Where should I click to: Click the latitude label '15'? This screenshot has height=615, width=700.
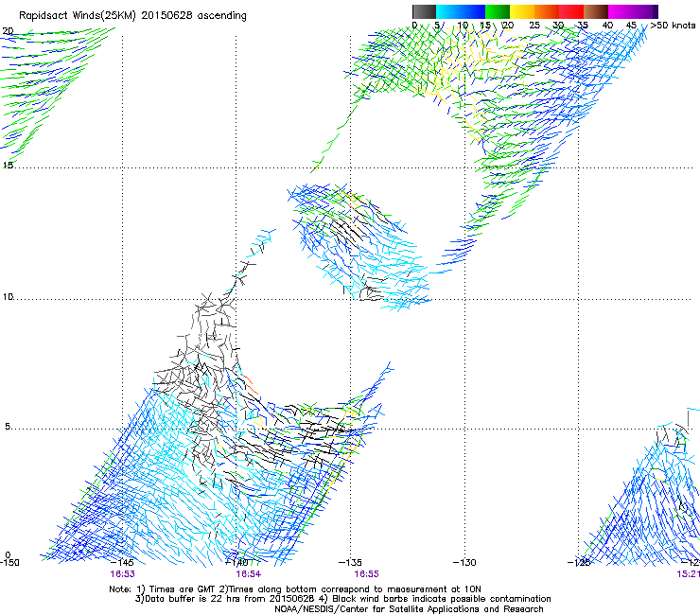[x=8, y=166]
